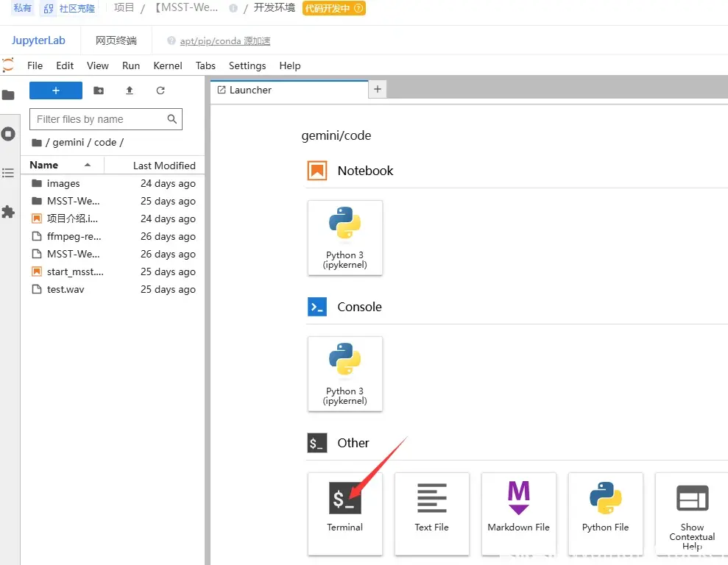This screenshot has width=728, height=565.
Task: Launch Python 3 console
Action: (345, 374)
